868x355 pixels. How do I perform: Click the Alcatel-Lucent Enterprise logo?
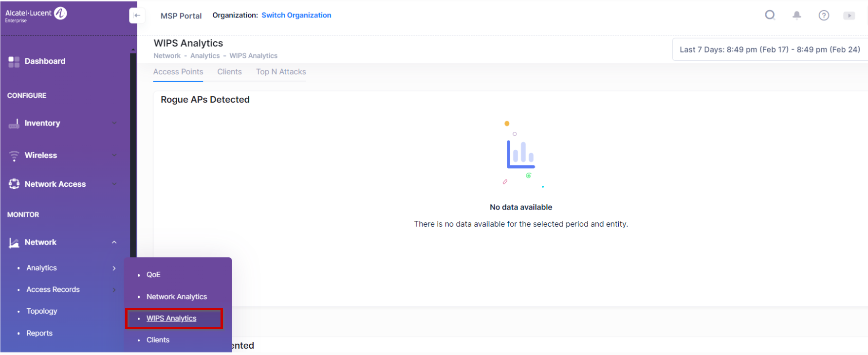tap(36, 15)
